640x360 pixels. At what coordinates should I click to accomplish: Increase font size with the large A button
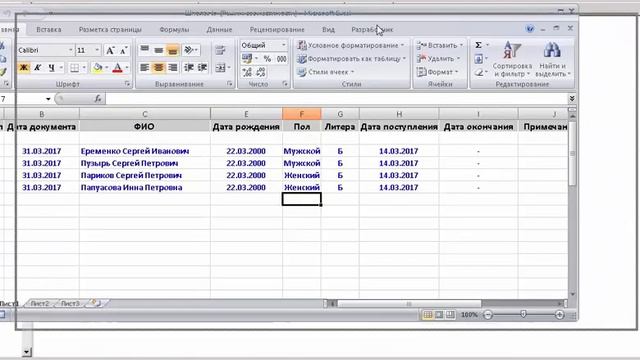coord(110,50)
